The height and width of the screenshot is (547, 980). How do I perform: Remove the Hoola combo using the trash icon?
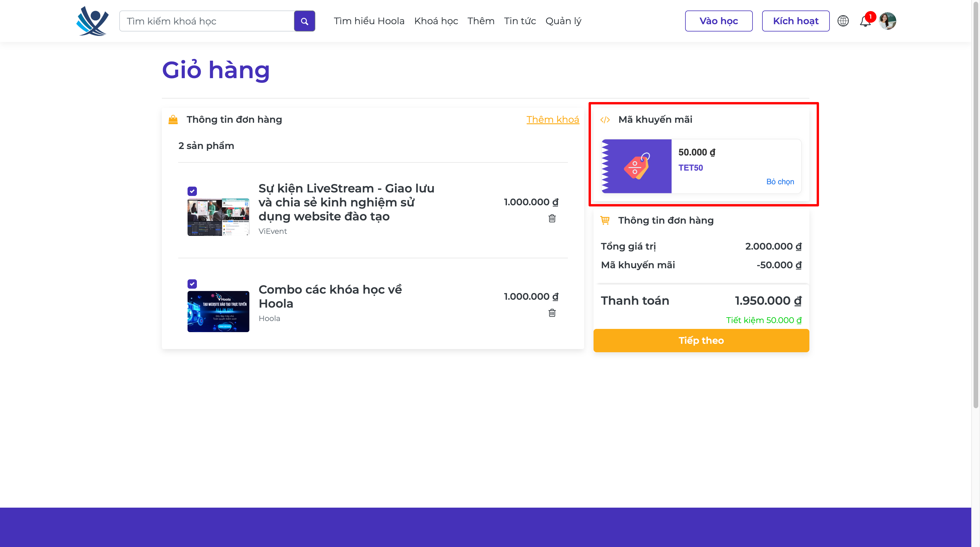click(x=552, y=313)
